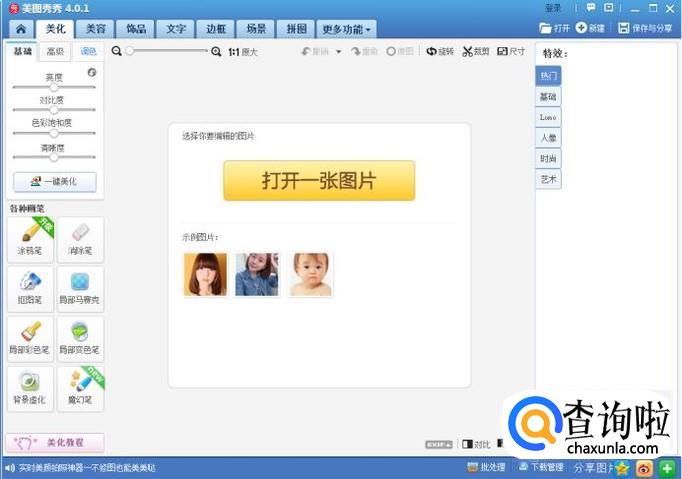Screen dimensions: 682x479
Task: Select the 魔幻笔 magic pen tool
Action: point(80,389)
